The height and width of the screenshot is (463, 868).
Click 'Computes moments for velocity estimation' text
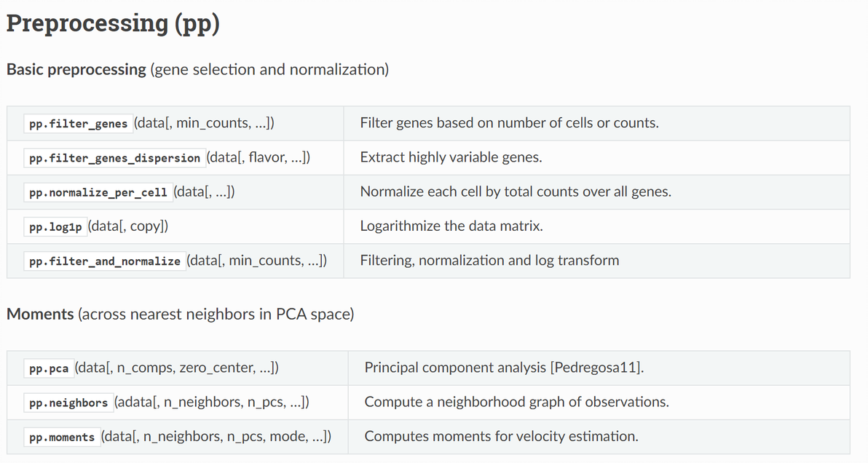[501, 436]
